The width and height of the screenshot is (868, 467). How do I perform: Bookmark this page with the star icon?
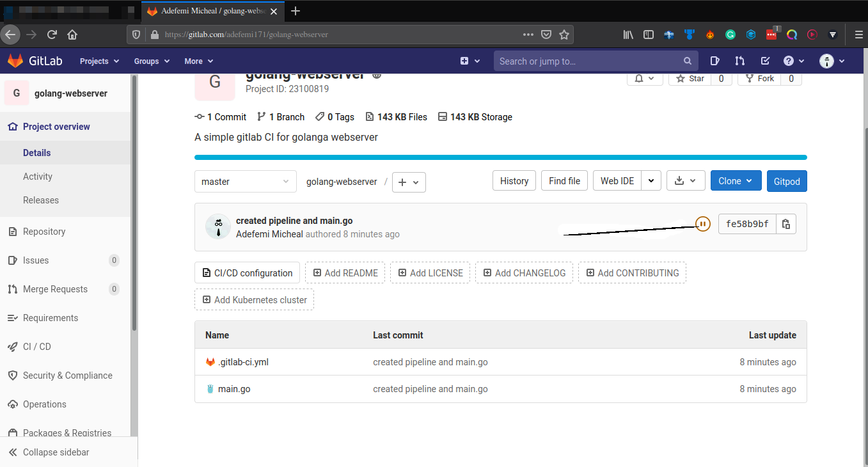click(564, 35)
